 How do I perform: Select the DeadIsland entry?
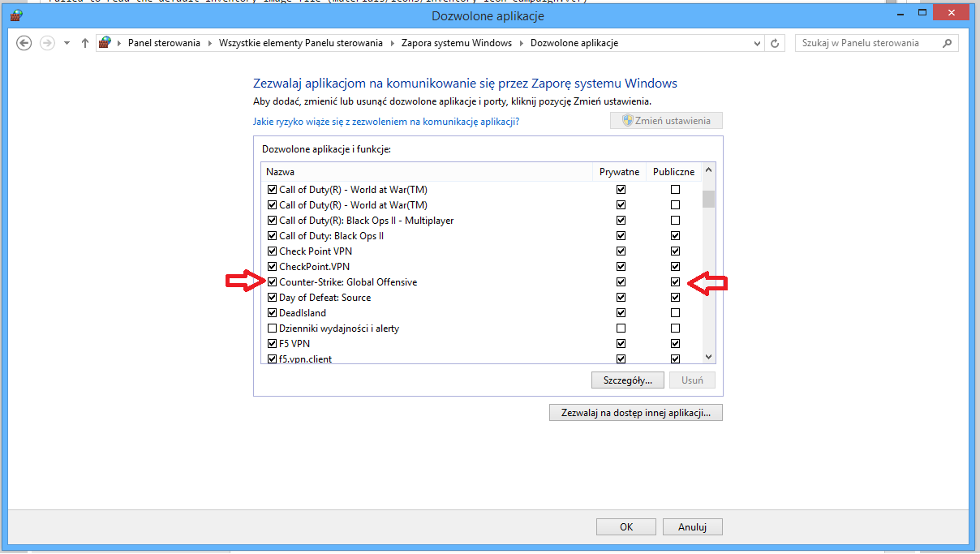pos(481,313)
